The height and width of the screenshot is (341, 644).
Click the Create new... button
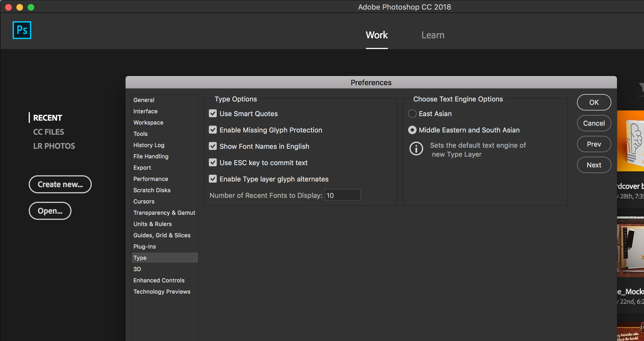[60, 184]
